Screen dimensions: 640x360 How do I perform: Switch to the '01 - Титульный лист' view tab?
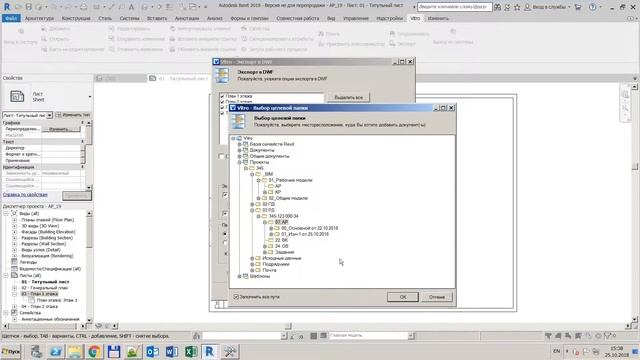pos(178,78)
